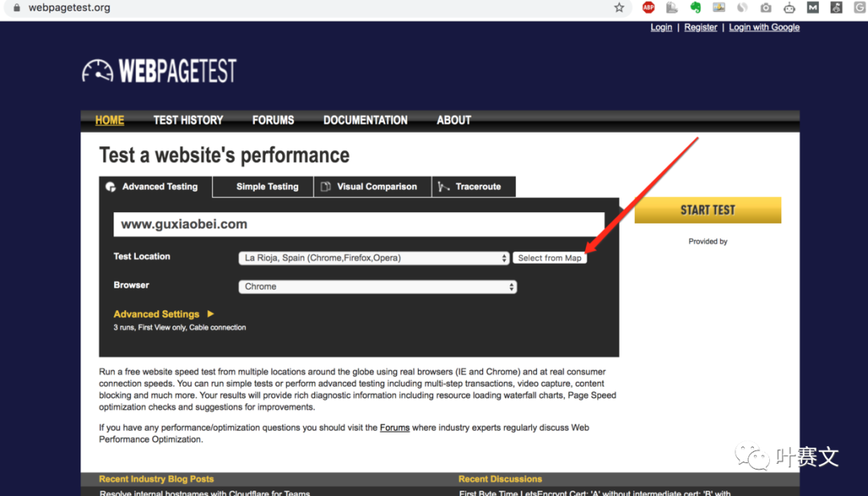Click the WebPageTest logo
The width and height of the screenshot is (868, 496).
(159, 71)
